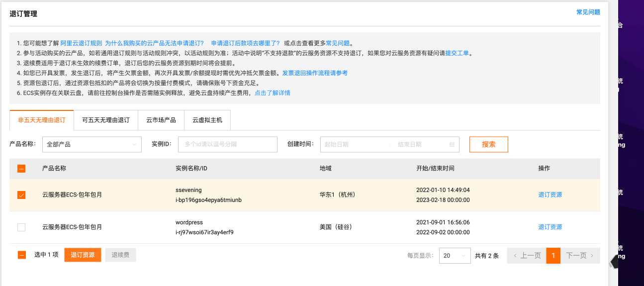
Task: Click the orange 退订资源 button at bottom
Action: [x=83, y=255]
